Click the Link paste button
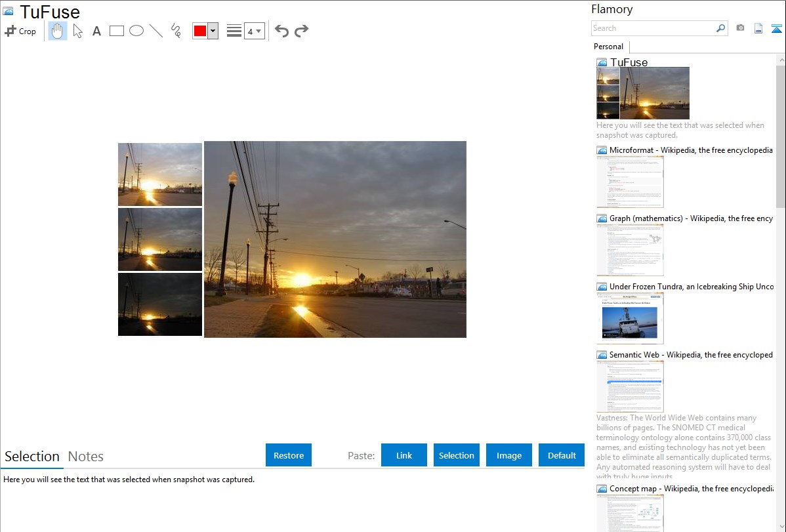Screen dimensions: 786x532 (x=404, y=455)
